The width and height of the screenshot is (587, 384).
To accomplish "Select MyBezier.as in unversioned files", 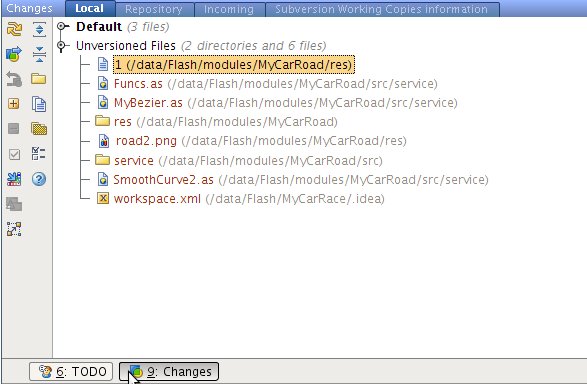I will tap(148, 103).
